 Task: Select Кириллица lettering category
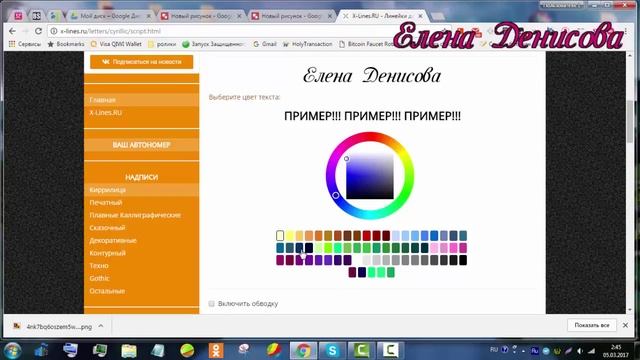142,190
